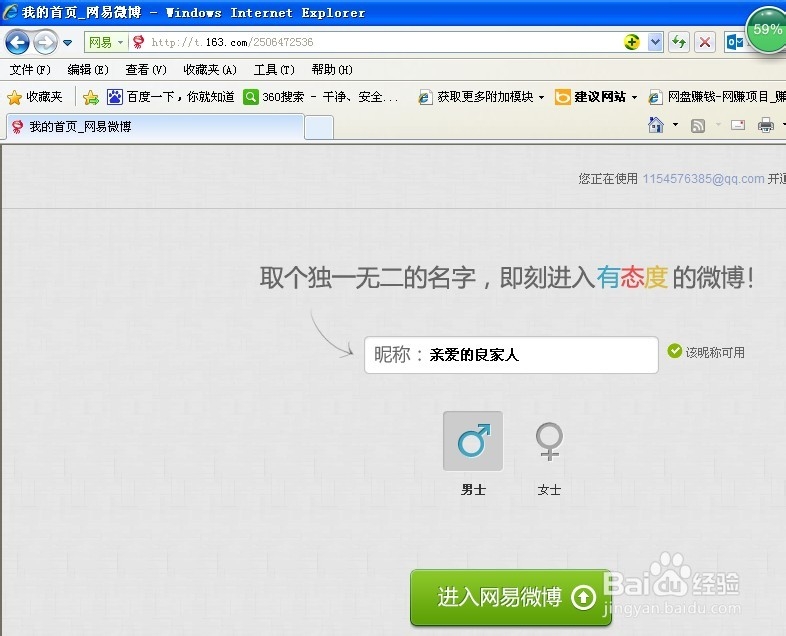This screenshot has width=786, height=636.
Task: Open 获取更多附加模块 bookmark
Action: pos(476,97)
